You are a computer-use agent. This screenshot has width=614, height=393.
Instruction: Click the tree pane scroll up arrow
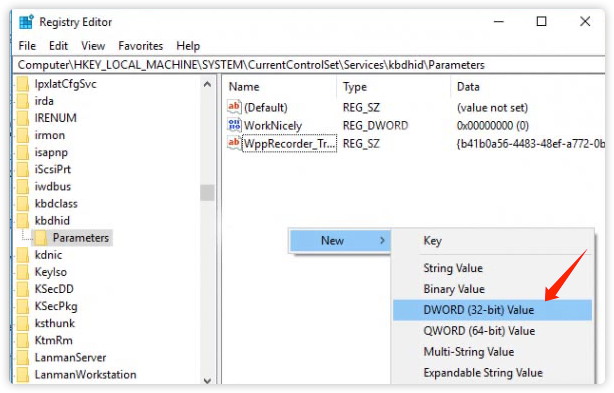[208, 84]
